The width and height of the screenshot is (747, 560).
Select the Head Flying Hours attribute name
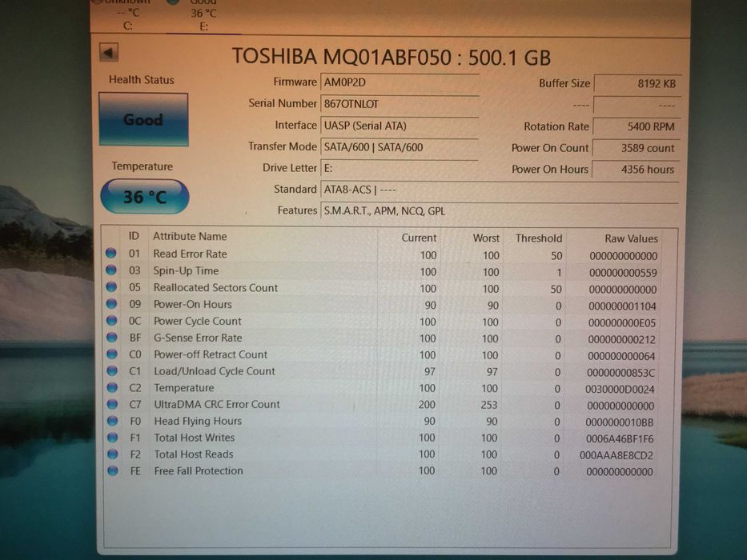pyautogui.click(x=198, y=421)
